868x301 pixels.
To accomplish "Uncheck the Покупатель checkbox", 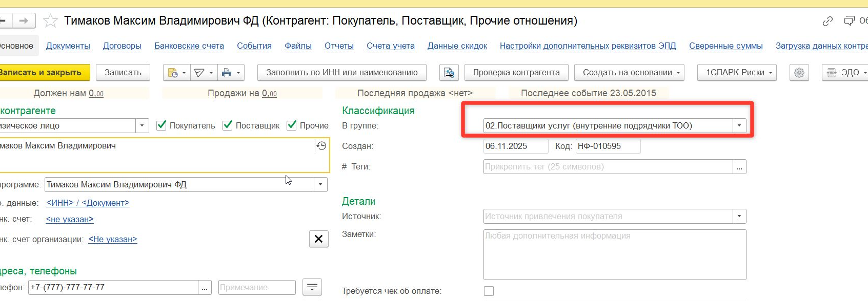I will point(162,125).
